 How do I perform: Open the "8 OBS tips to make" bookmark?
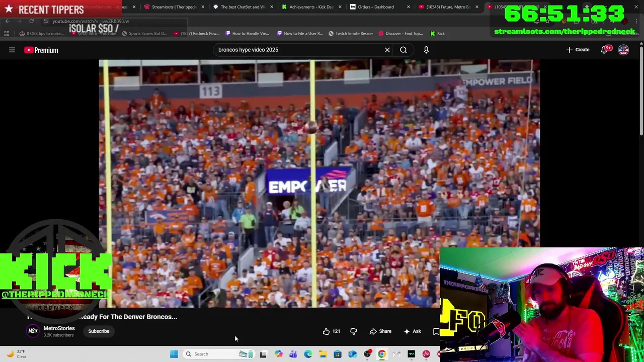[x=42, y=33]
